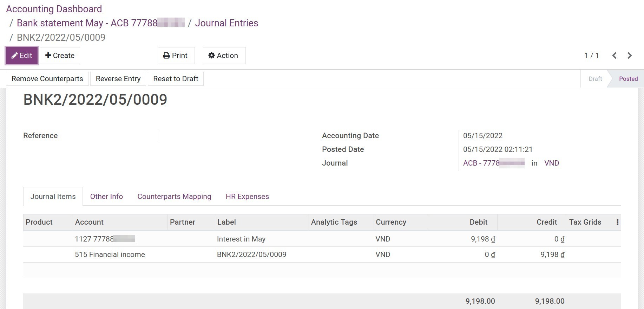
Task: Select the 515 Financial income row
Action: coord(110,255)
